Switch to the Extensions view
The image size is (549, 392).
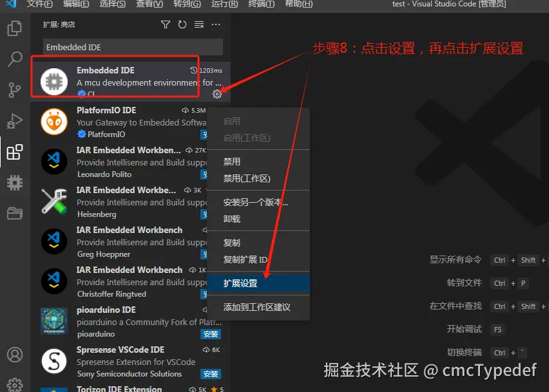pos(14,153)
